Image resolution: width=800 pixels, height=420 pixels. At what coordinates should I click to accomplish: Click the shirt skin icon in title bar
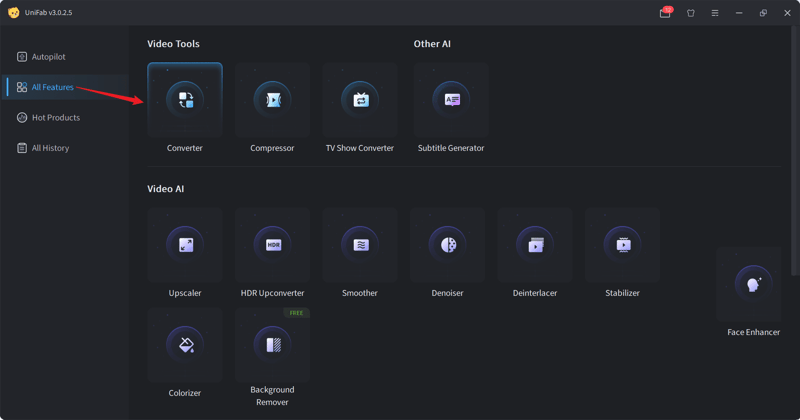click(x=690, y=13)
